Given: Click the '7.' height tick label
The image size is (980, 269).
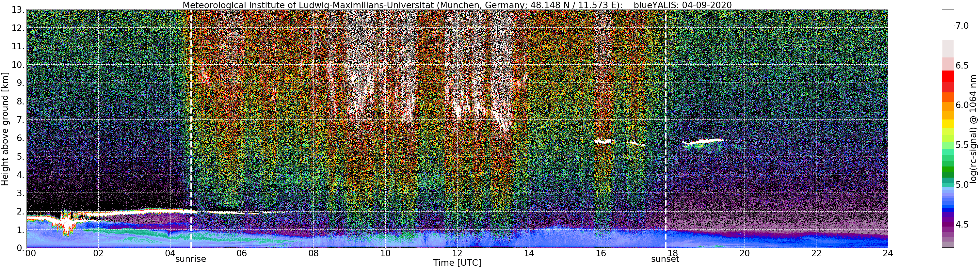Looking at the screenshot, I should point(20,119).
